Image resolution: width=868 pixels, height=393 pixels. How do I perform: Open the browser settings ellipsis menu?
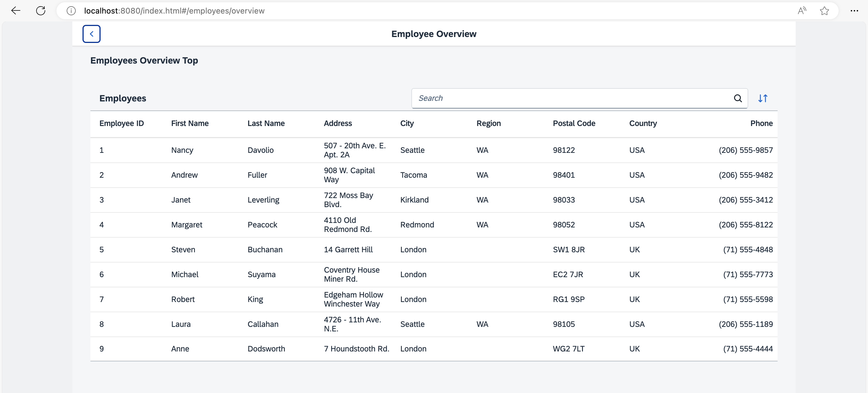click(854, 11)
